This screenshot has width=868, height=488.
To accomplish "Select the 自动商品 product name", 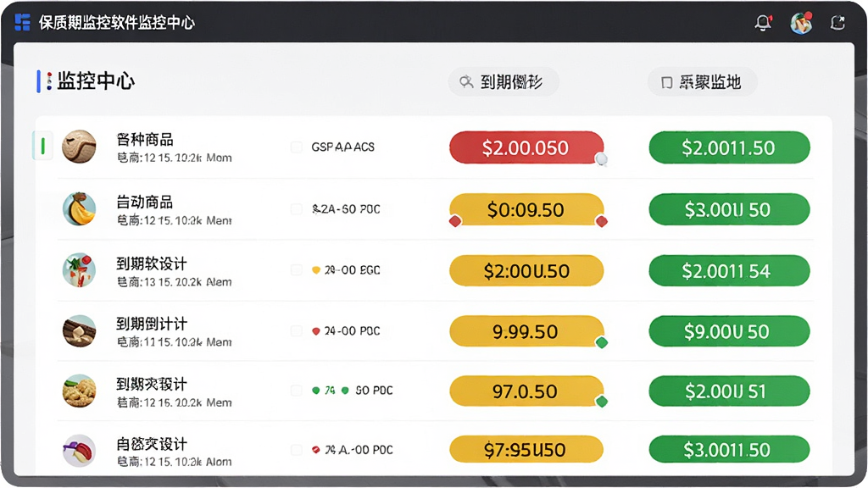I will pos(144,202).
